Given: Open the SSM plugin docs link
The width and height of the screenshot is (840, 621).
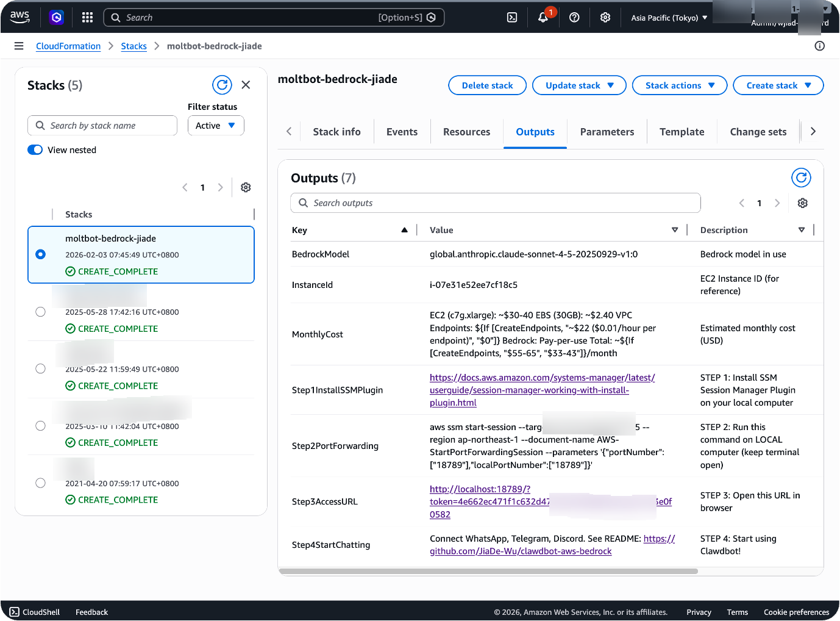Looking at the screenshot, I should (x=542, y=390).
